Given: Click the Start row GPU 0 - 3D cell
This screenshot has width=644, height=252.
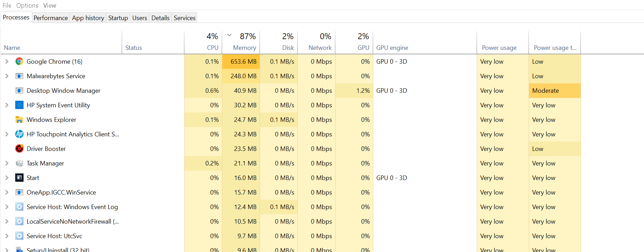Looking at the screenshot, I should [425, 178].
